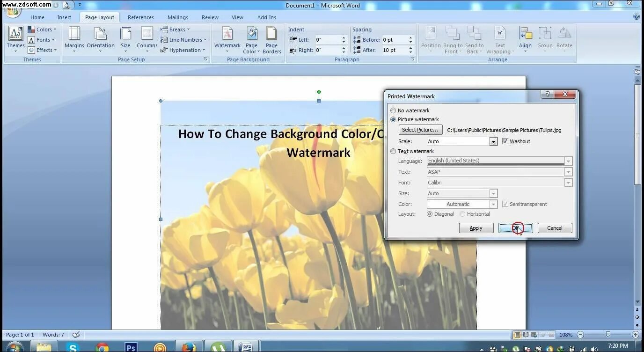This screenshot has height=352, width=644.
Task: Click the Rotate icon
Action: [564, 39]
